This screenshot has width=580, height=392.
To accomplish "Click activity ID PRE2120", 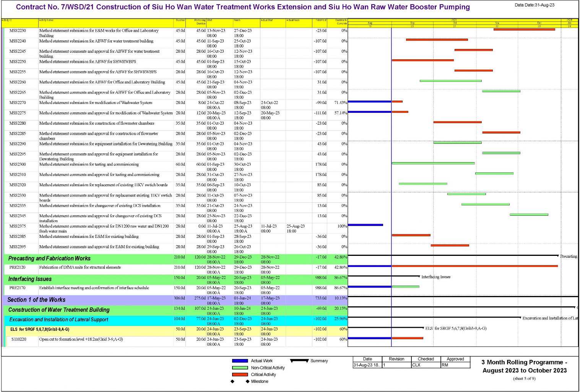I will tap(17, 267).
